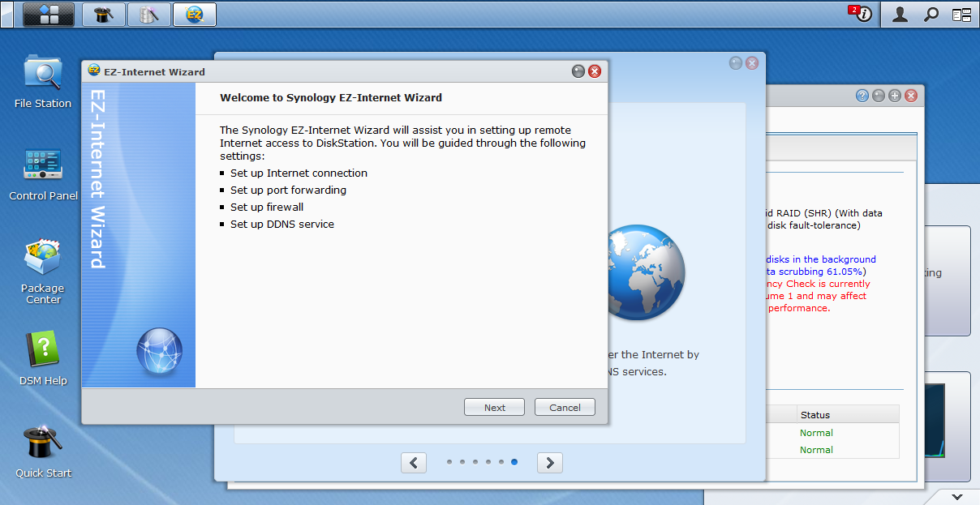The width and height of the screenshot is (980, 505).
Task: Switch to Storage Manager taskbar item
Action: 149,14
